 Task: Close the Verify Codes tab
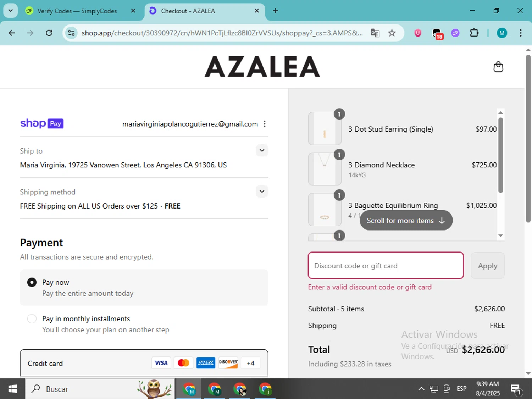(x=133, y=11)
